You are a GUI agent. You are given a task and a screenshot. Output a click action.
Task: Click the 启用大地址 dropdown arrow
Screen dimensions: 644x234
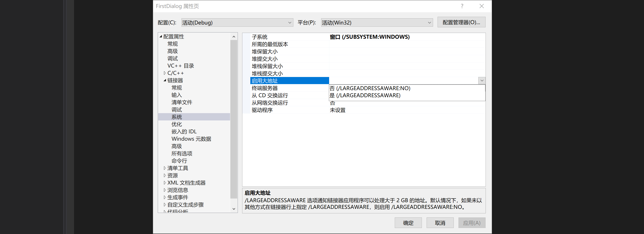(x=482, y=81)
